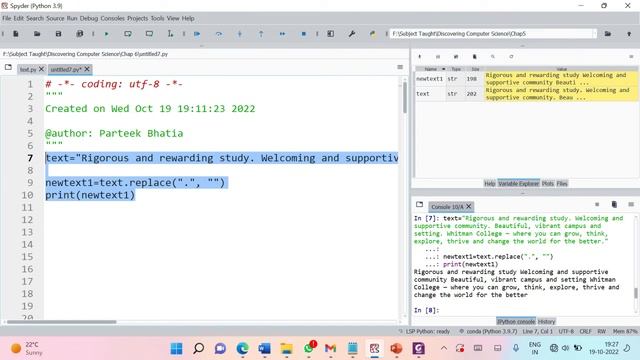Open PYTHONPATH manager icon

[x=373, y=34]
